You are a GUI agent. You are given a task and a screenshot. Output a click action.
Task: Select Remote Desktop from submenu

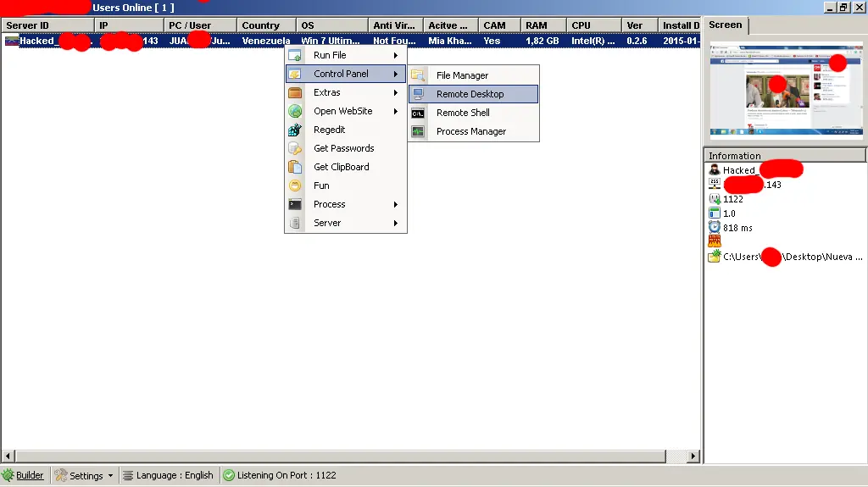tap(473, 94)
